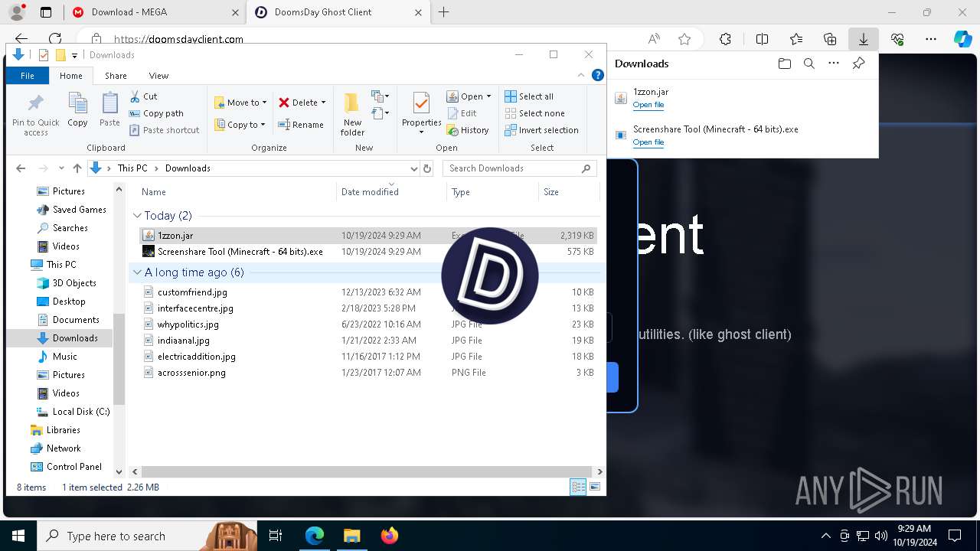Sort by Name column header
This screenshot has height=551, width=980.
[x=237, y=192]
